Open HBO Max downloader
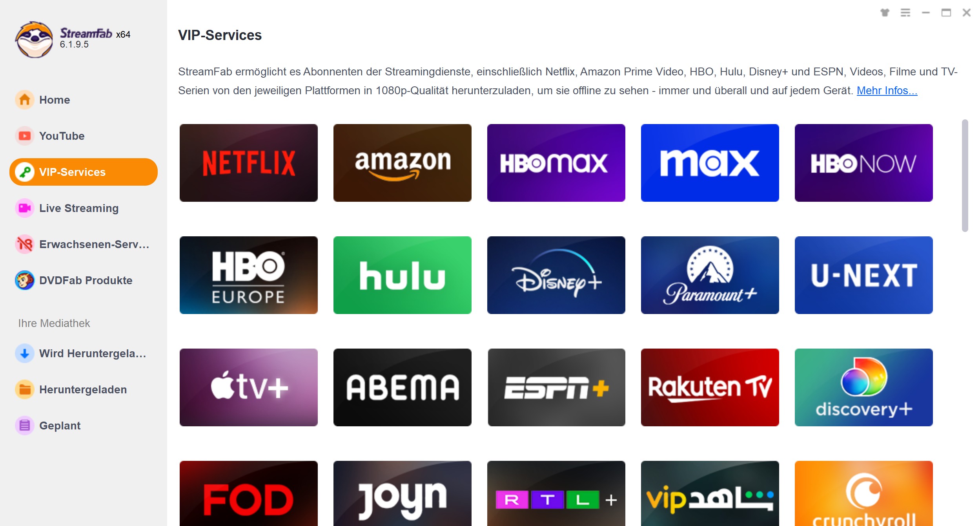This screenshot has width=980, height=526. click(556, 162)
